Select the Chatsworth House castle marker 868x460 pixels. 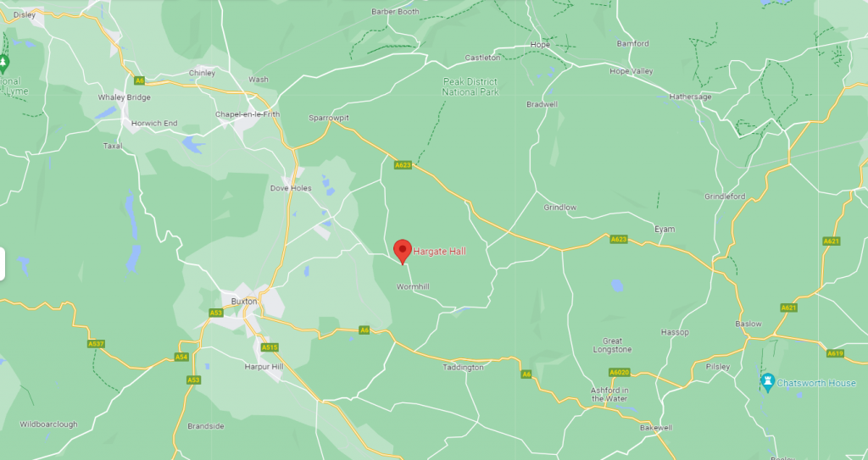pos(767,383)
